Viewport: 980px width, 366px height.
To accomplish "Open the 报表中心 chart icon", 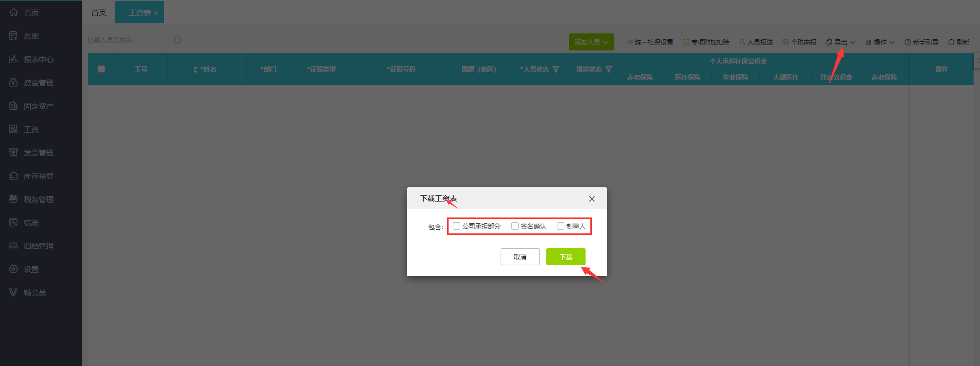I will (x=14, y=59).
